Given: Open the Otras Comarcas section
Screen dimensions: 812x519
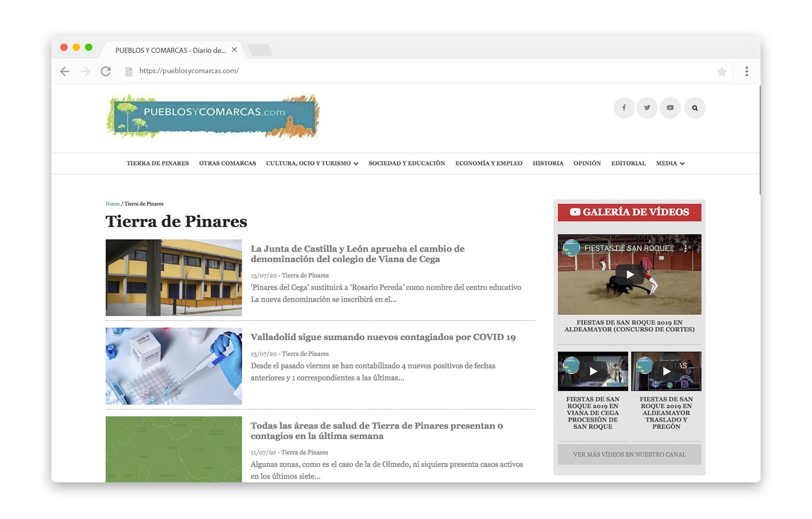Looking at the screenshot, I should point(227,163).
